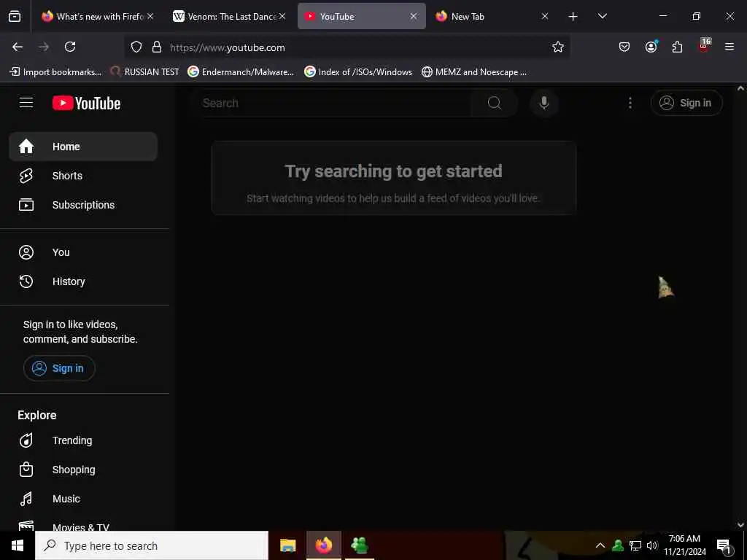The width and height of the screenshot is (747, 560).
Task: Open MEMZ and Noescape bookmark
Action: (x=474, y=72)
